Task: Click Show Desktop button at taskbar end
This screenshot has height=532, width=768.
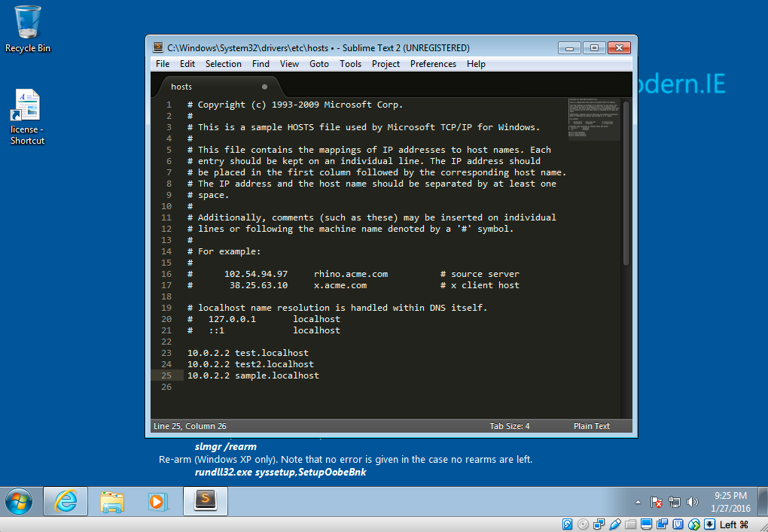Action: [763, 501]
